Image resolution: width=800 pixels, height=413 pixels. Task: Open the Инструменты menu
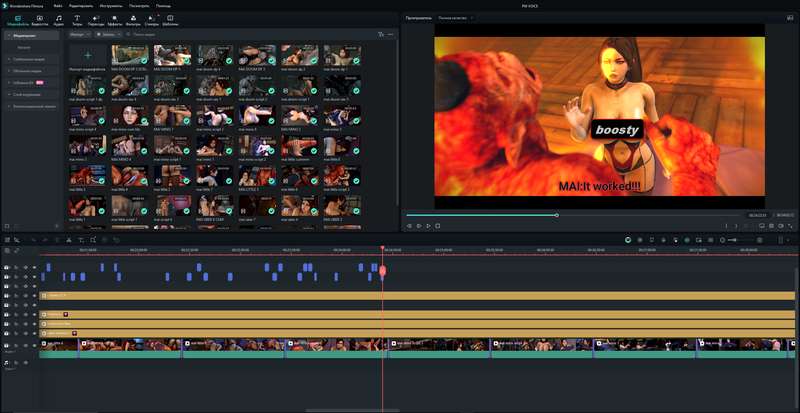coord(111,6)
